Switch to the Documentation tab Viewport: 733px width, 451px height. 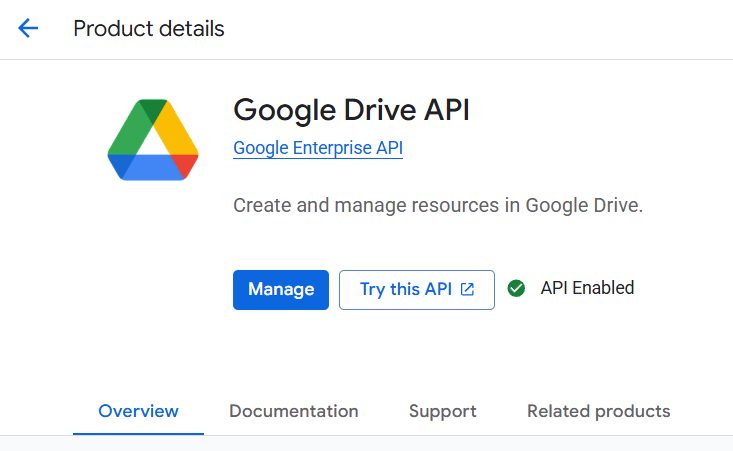[293, 411]
